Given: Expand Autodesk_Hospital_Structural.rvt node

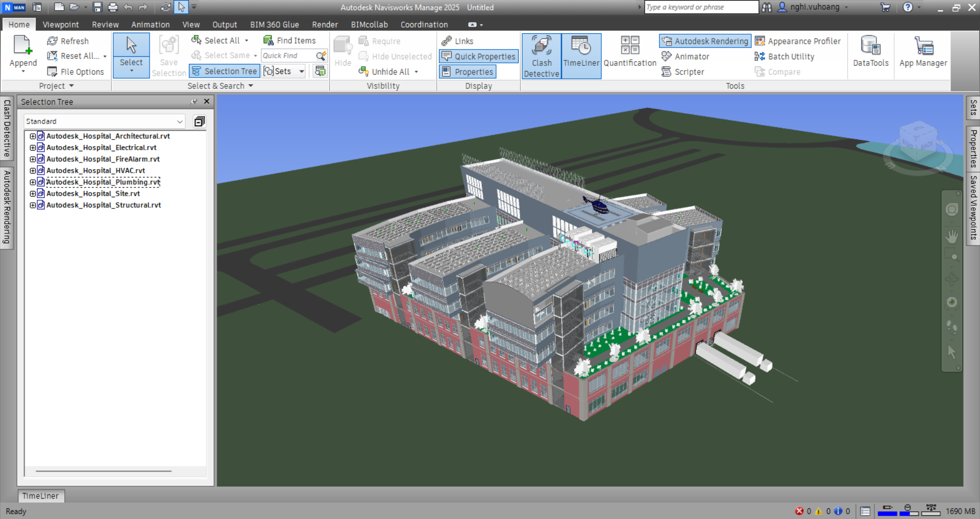Looking at the screenshot, I should click(33, 205).
